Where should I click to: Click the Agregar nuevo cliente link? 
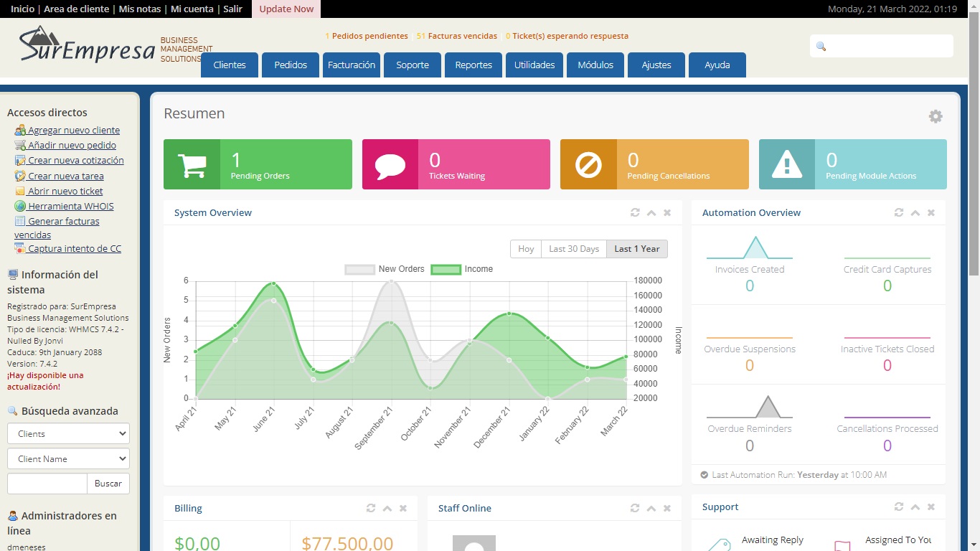(x=73, y=130)
